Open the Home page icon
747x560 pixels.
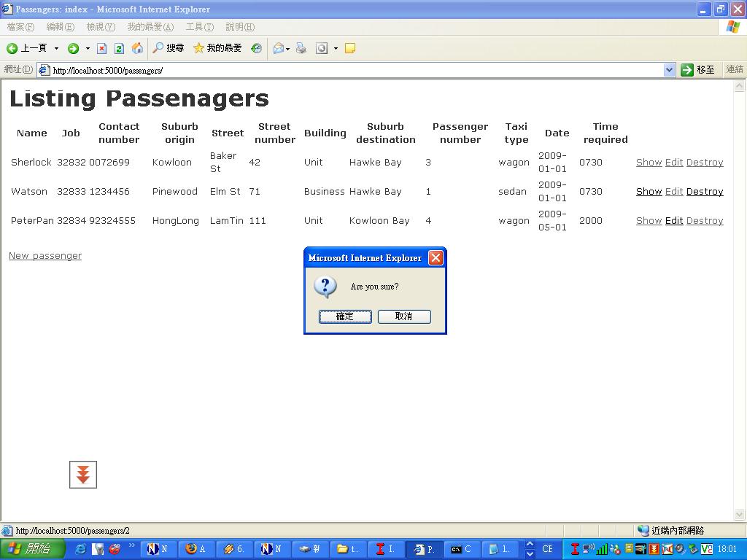137,47
